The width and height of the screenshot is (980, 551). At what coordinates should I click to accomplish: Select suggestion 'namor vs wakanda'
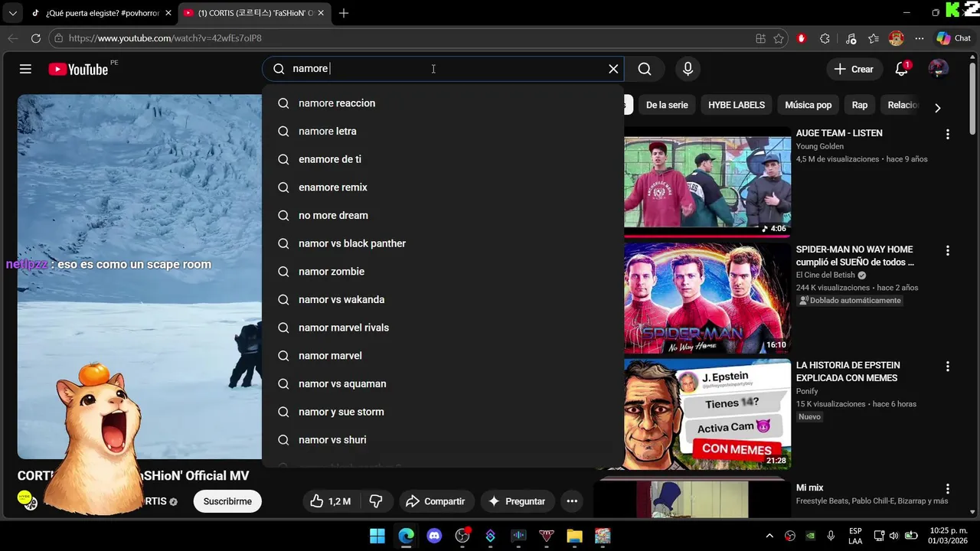pyautogui.click(x=443, y=300)
